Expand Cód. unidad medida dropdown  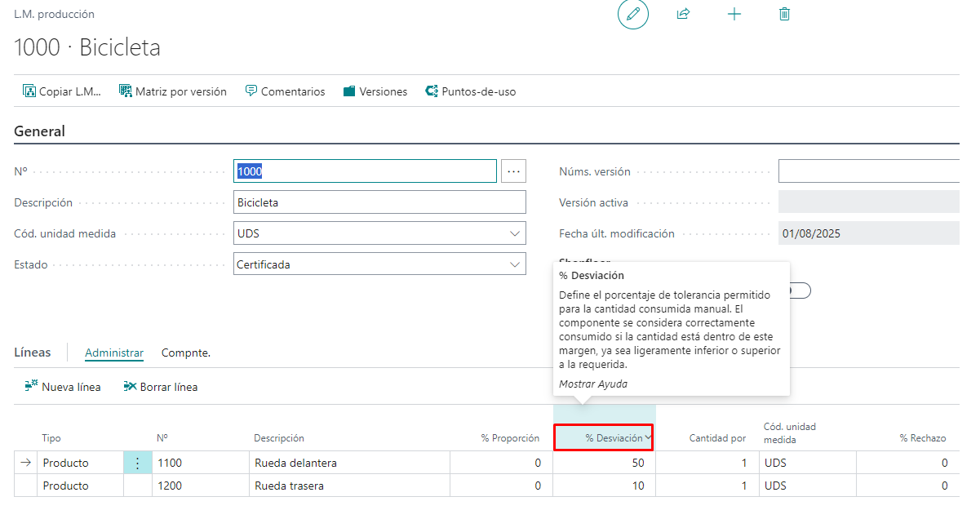(x=515, y=233)
